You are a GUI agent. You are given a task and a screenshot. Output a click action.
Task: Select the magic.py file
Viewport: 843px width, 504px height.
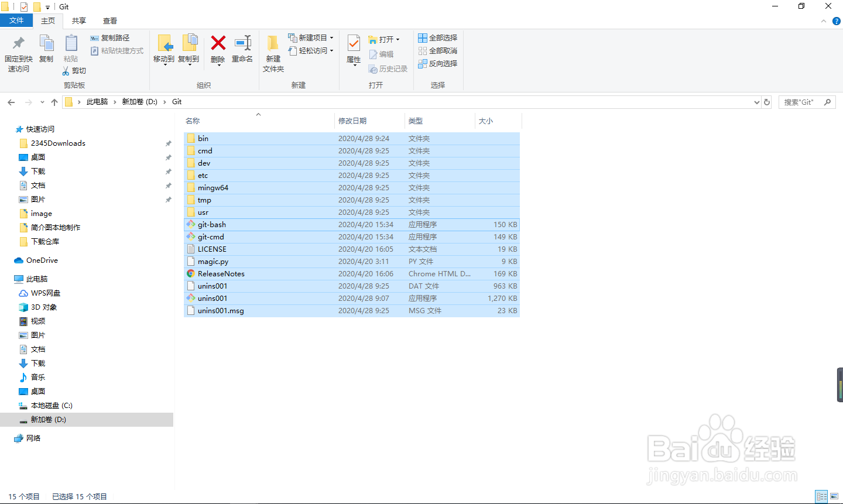click(352, 262)
